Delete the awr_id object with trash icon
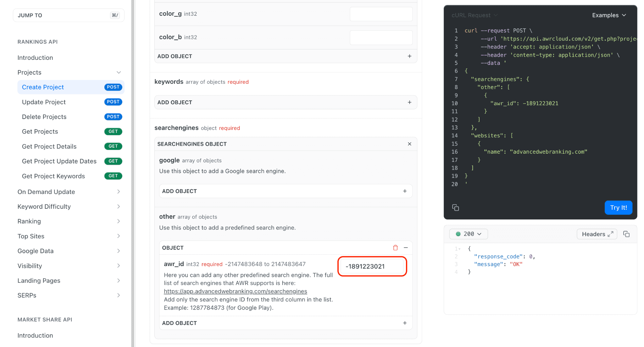This screenshot has width=644, height=347. [395, 248]
